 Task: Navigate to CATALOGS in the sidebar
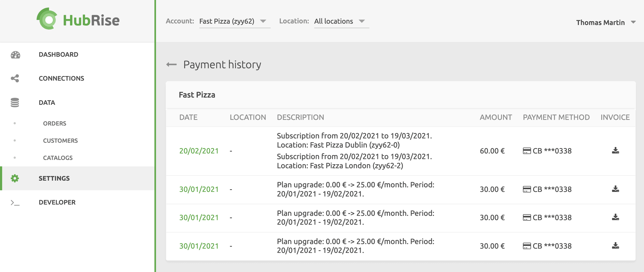click(58, 158)
